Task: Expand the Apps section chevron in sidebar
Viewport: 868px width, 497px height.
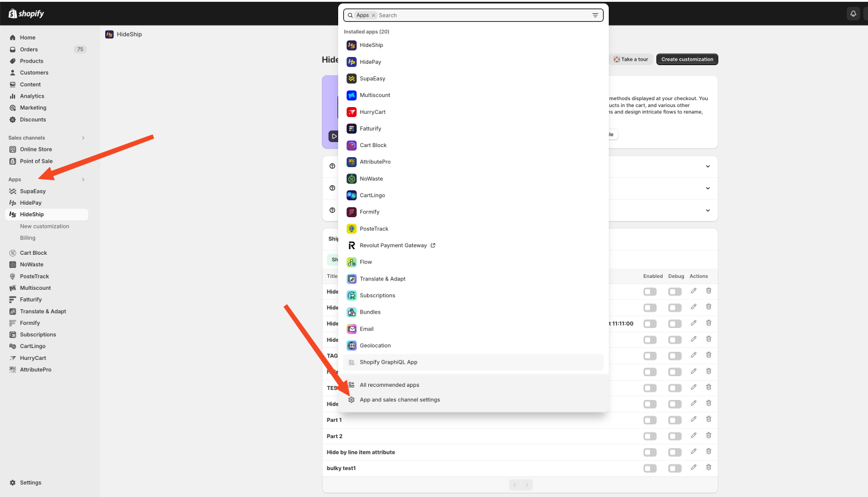Action: tap(83, 180)
